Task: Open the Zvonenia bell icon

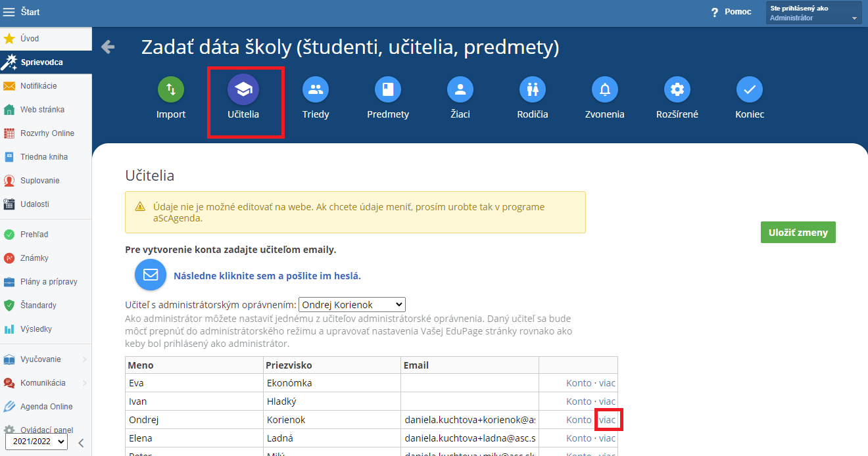Action: click(605, 89)
